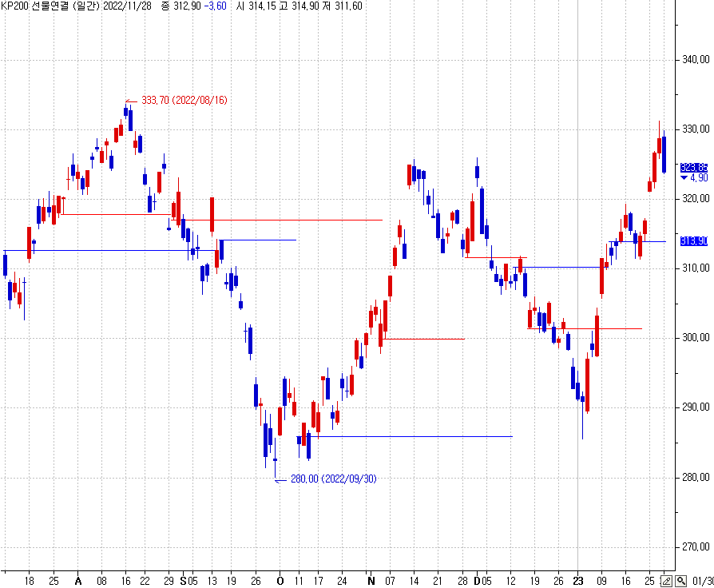
Task: Click the 'O' October marker on time axis
Action: (x=279, y=581)
